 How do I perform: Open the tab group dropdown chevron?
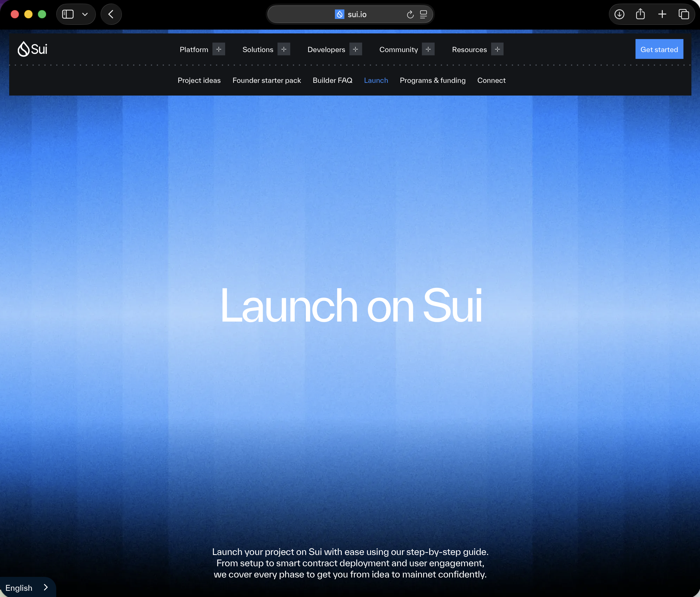tap(85, 14)
